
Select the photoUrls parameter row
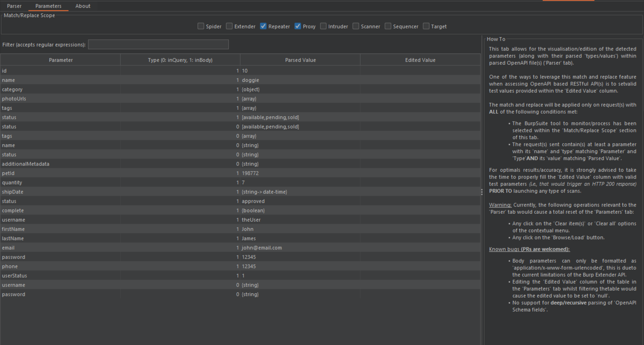pos(14,99)
